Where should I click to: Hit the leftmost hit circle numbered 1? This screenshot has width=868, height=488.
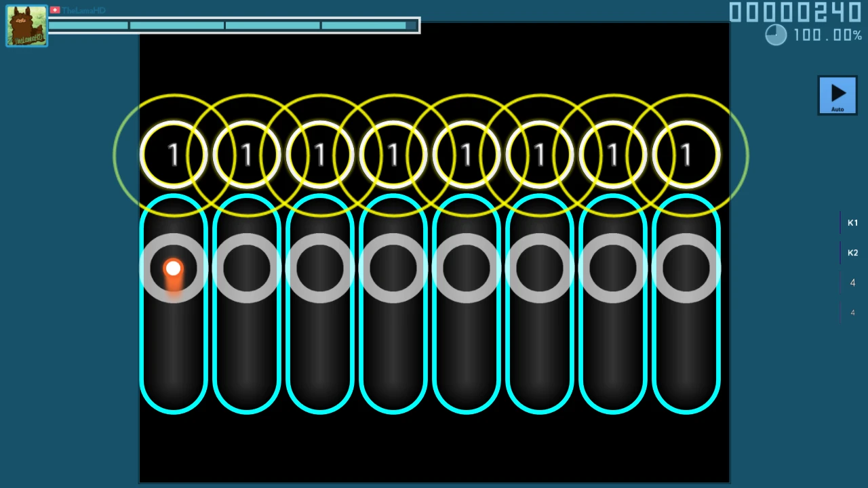(173, 155)
